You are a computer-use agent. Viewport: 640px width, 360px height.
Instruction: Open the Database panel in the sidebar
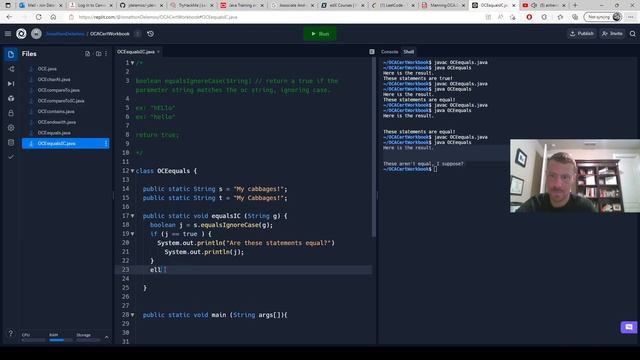tap(11, 142)
